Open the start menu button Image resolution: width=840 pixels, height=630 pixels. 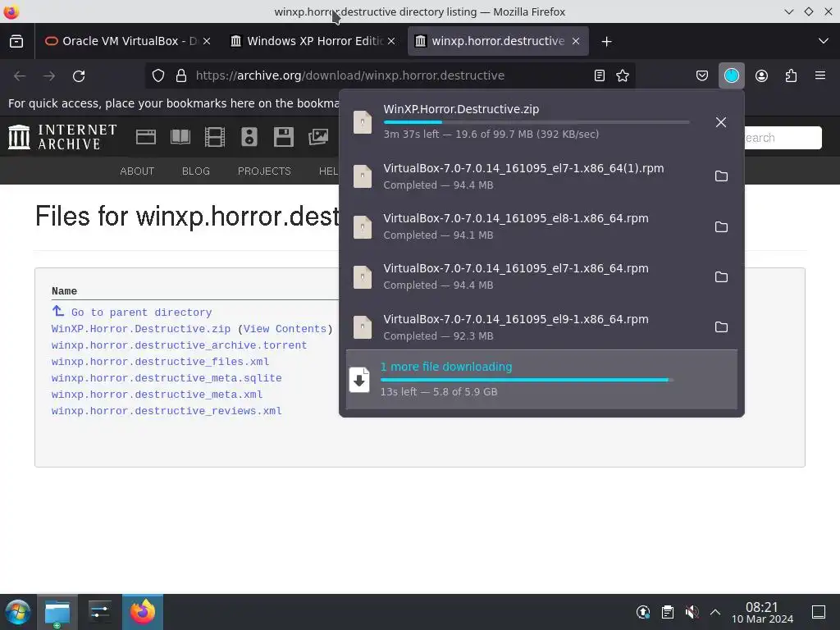pos(18,612)
